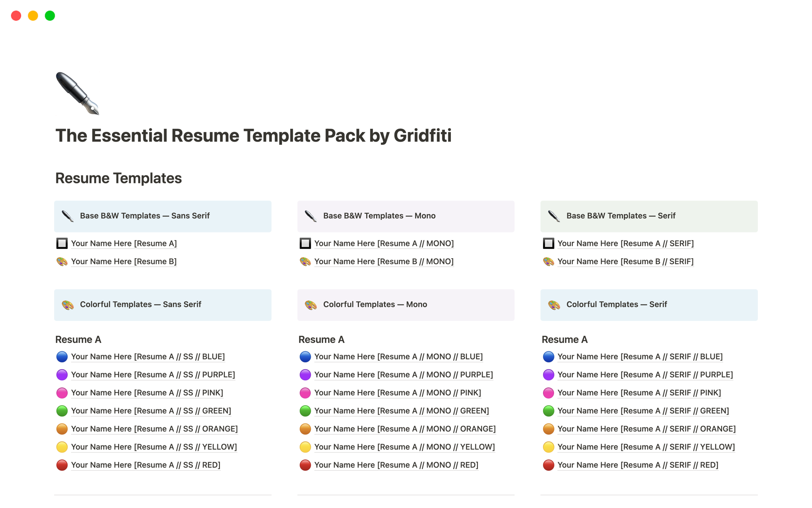Screen dimensions: 812x508
Task: Click the Base B&W Templates — Serif callout
Action: coord(649,216)
